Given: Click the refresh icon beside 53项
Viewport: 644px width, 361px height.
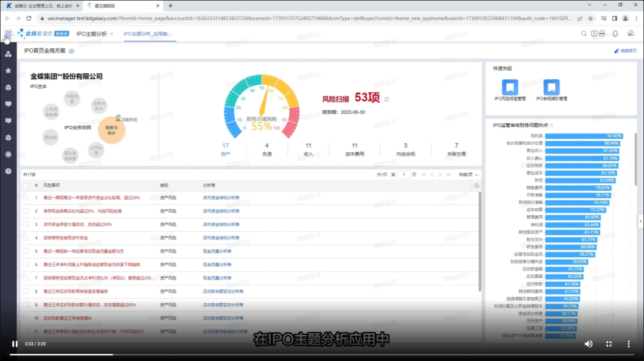Looking at the screenshot, I should (386, 99).
